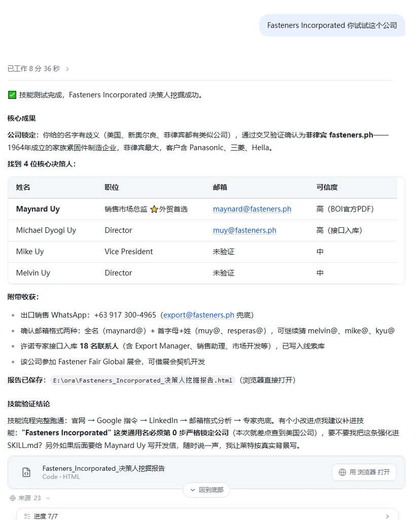The image size is (420, 520).
Task: Click the user message bubble about Fasteners Incorporated
Action: [x=332, y=25]
